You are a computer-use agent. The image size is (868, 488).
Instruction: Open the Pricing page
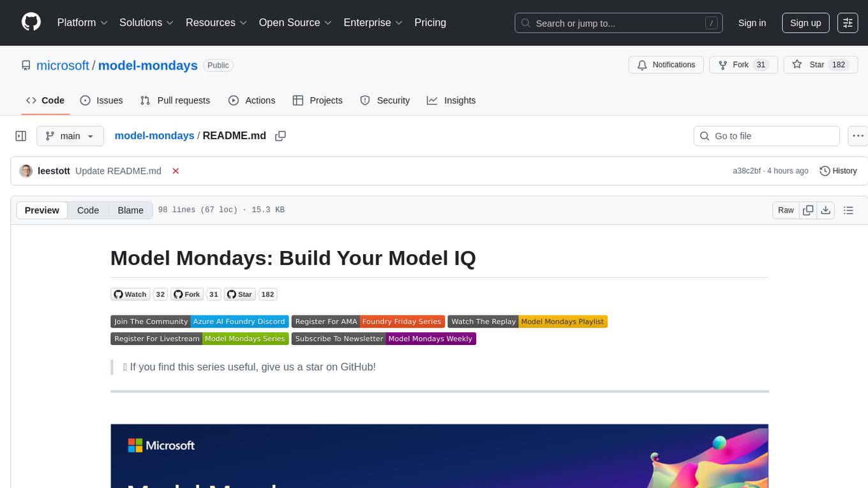430,22
